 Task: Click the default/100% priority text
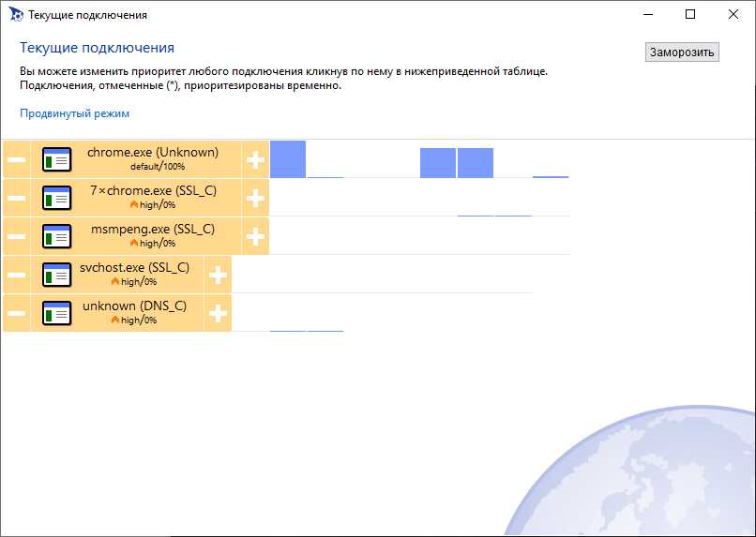tap(158, 167)
